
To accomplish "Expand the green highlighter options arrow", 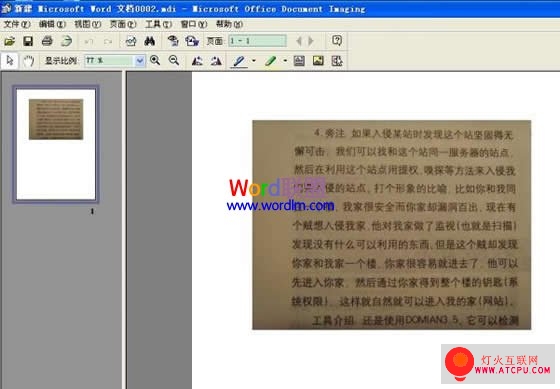I will pos(285,61).
